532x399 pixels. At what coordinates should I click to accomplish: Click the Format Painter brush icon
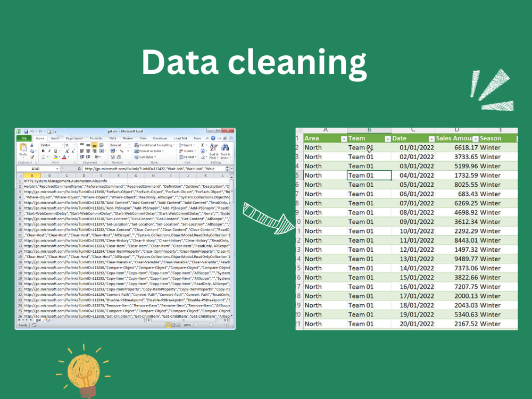point(32,157)
